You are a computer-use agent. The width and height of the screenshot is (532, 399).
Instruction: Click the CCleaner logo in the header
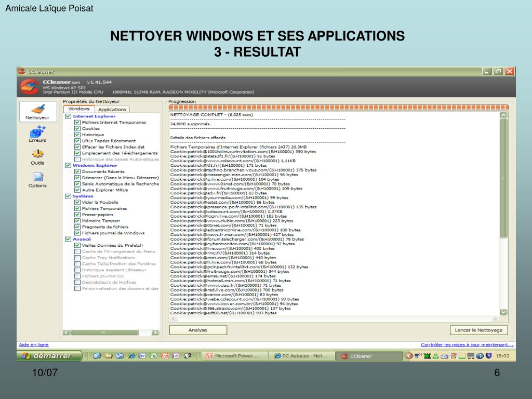[30, 87]
